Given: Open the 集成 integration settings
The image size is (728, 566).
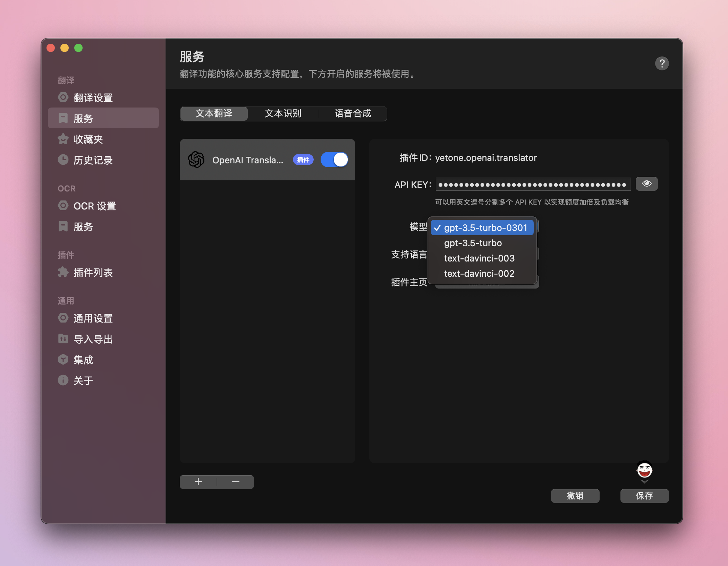Looking at the screenshot, I should click(83, 360).
